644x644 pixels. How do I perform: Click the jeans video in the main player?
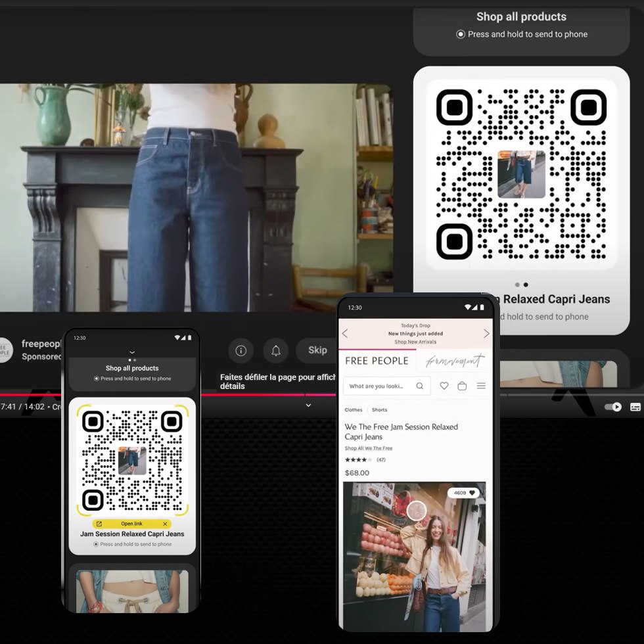(x=195, y=197)
